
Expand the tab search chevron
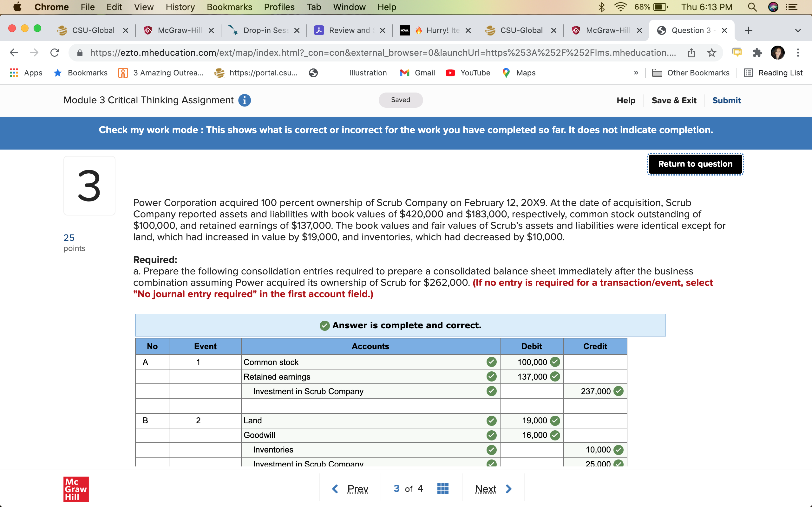click(x=798, y=30)
